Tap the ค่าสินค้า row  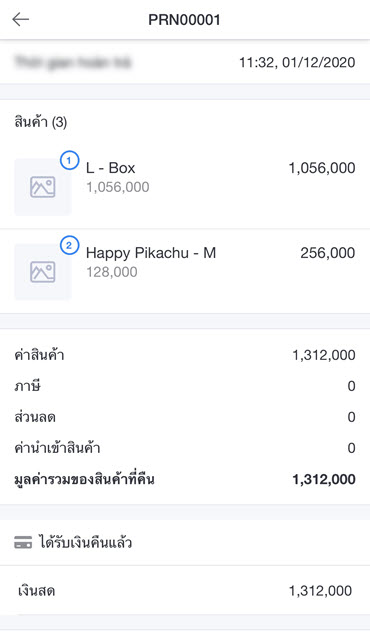point(185,355)
